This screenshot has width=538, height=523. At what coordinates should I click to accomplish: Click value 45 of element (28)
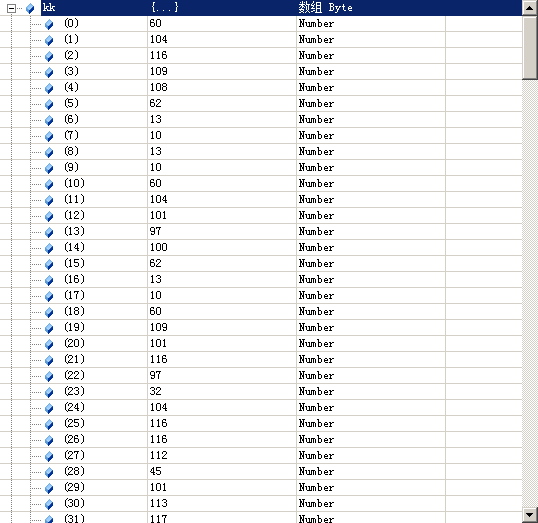(x=155, y=471)
